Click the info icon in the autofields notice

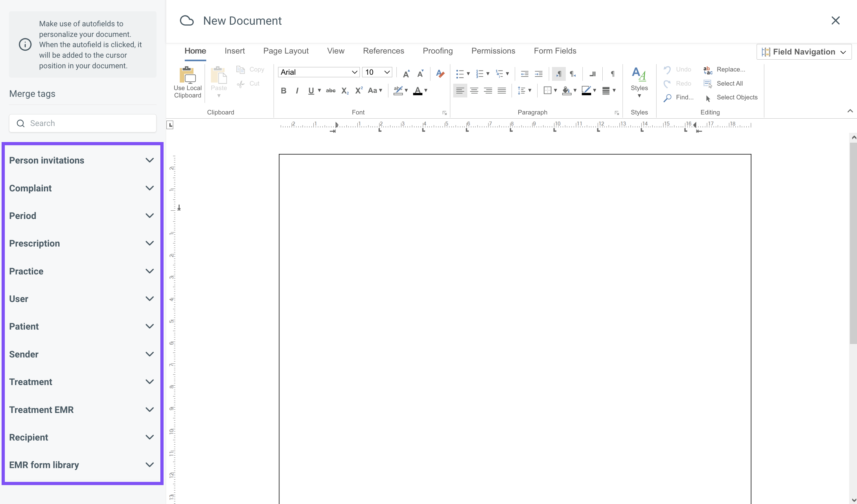point(25,45)
